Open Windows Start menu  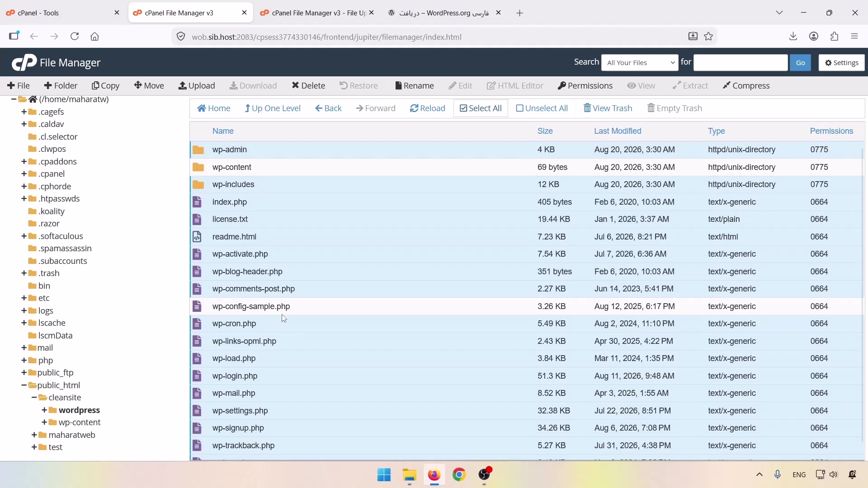(384, 475)
